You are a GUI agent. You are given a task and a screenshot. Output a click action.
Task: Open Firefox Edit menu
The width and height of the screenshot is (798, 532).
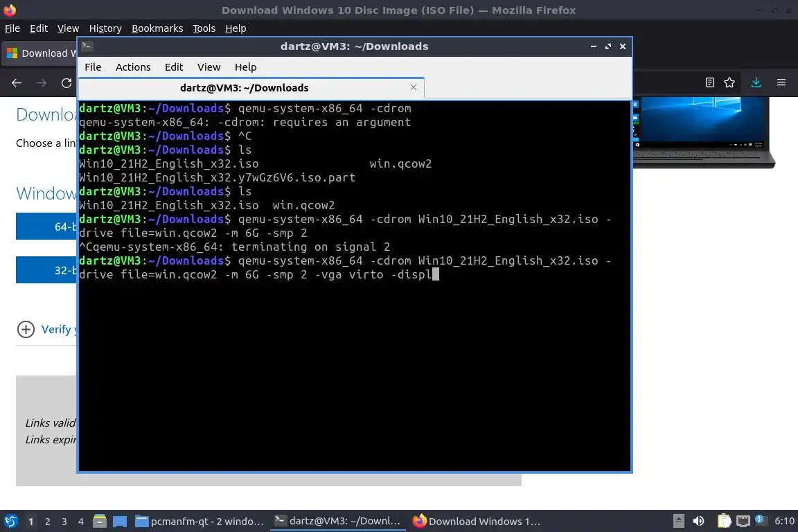[39, 28]
